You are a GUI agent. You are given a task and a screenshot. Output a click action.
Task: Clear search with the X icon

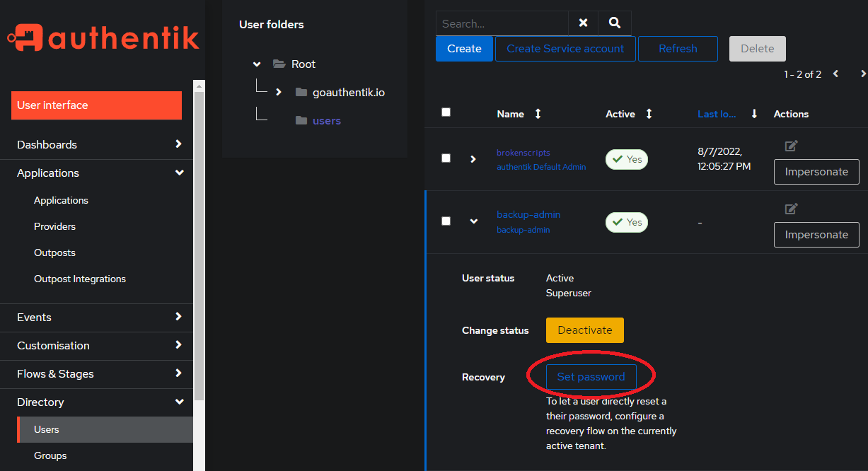pos(583,23)
